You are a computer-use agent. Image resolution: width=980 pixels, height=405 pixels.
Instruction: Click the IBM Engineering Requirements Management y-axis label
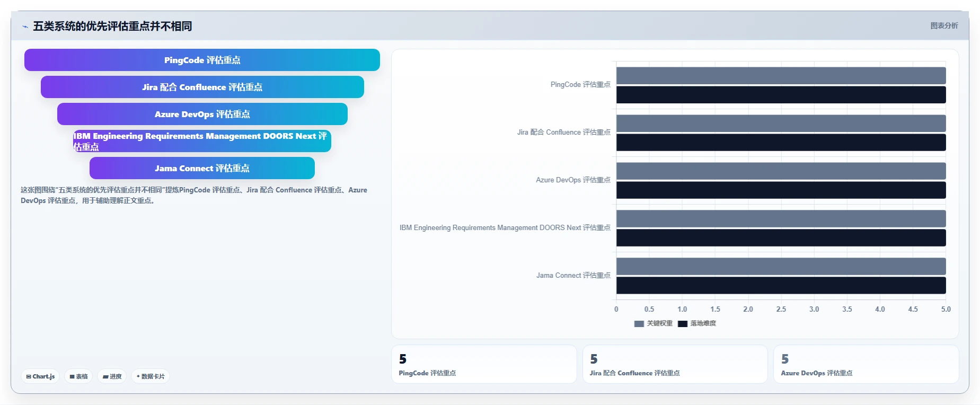(505, 227)
